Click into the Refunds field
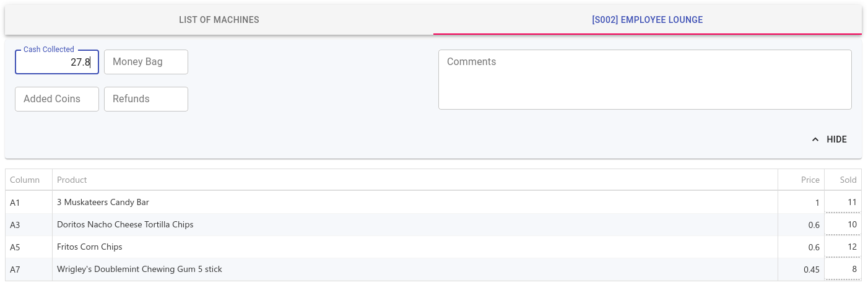This screenshot has width=868, height=285. [x=146, y=99]
